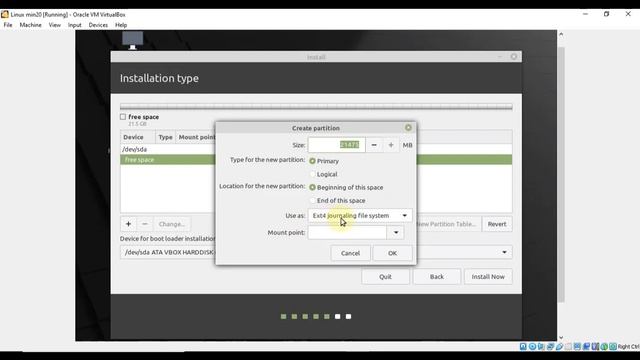
Task: Click the shared folders status icon
Action: [x=568, y=347]
